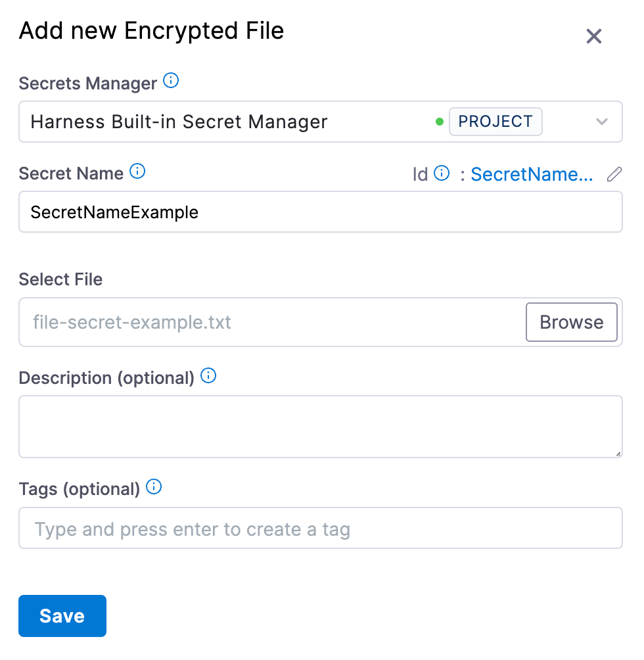Focus the Tags input box
644x660 pixels.
(320, 529)
